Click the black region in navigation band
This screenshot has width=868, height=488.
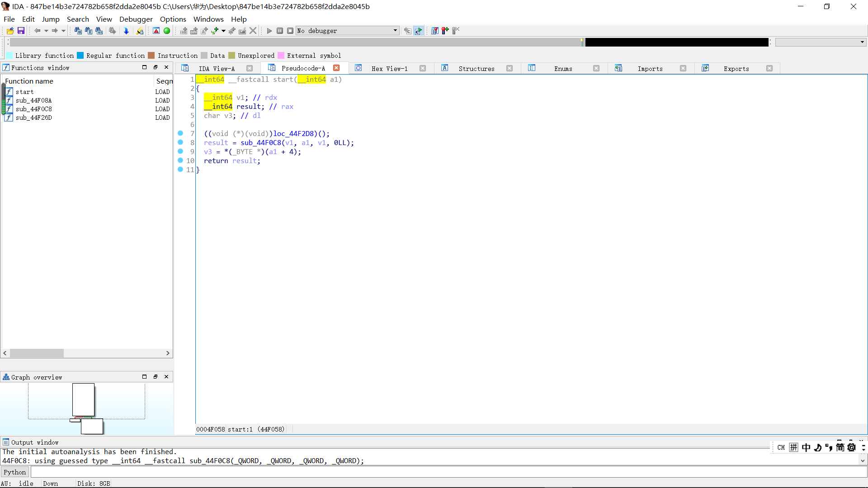point(676,42)
